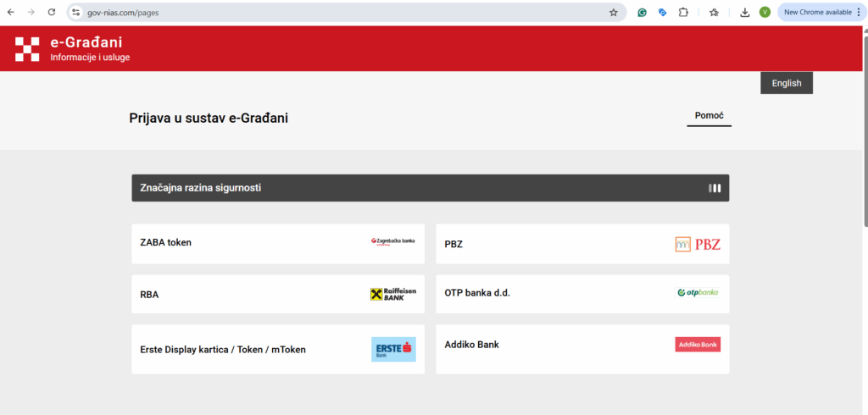The width and height of the screenshot is (868, 415).
Task: Click the New Chrome available button
Action: click(x=818, y=12)
